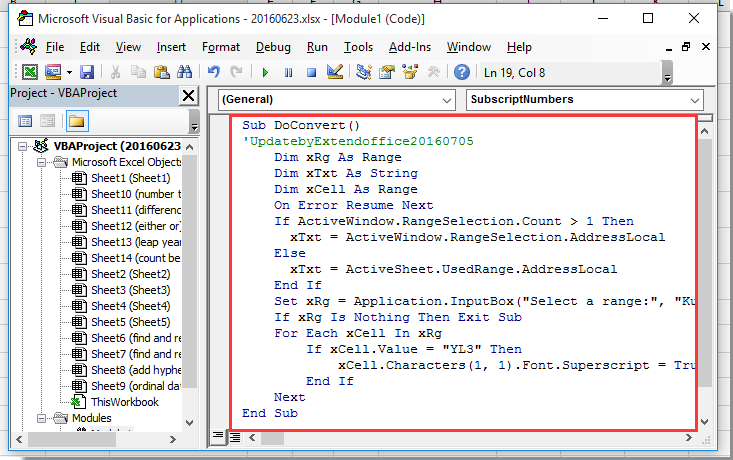This screenshot has height=460, width=733.
Task: Open Help via question mark icon
Action: click(x=461, y=72)
